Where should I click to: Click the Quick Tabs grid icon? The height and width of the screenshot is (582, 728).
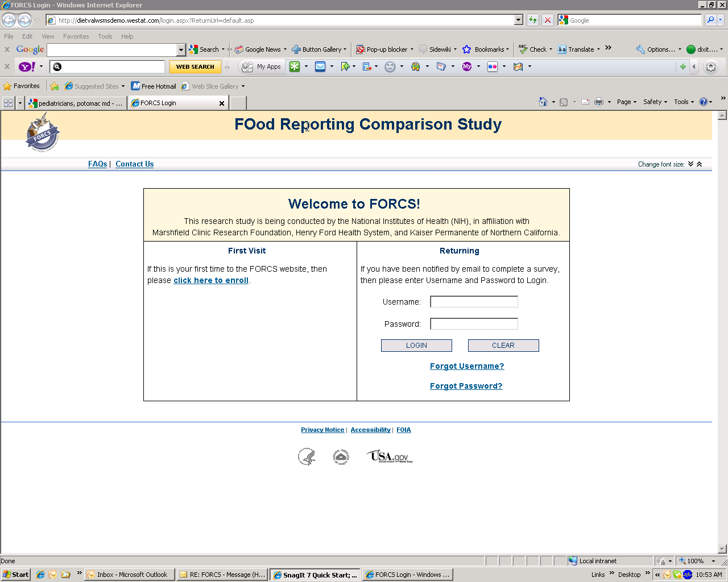[x=9, y=103]
